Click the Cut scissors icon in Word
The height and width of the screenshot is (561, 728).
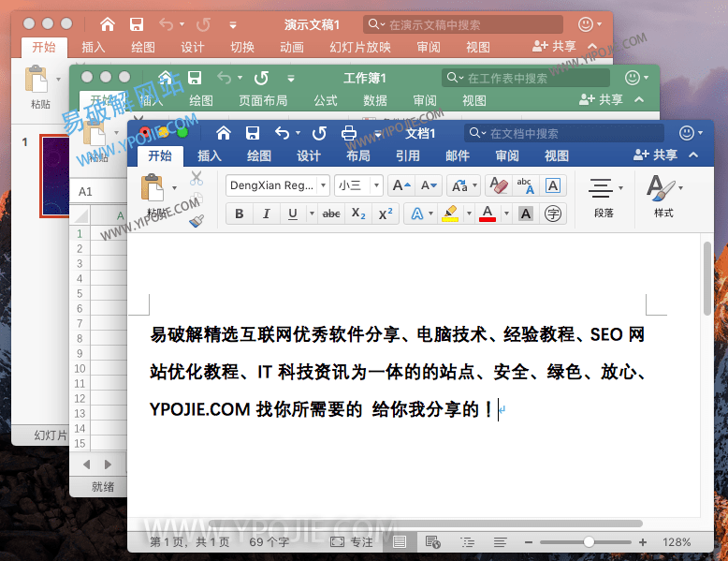pos(197,178)
